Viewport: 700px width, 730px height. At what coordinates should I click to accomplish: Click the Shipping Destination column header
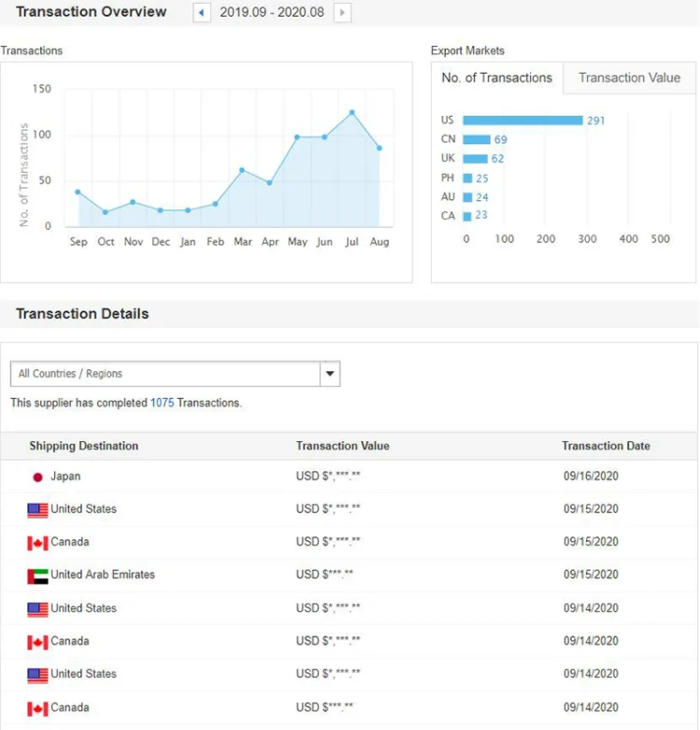pyautogui.click(x=83, y=446)
